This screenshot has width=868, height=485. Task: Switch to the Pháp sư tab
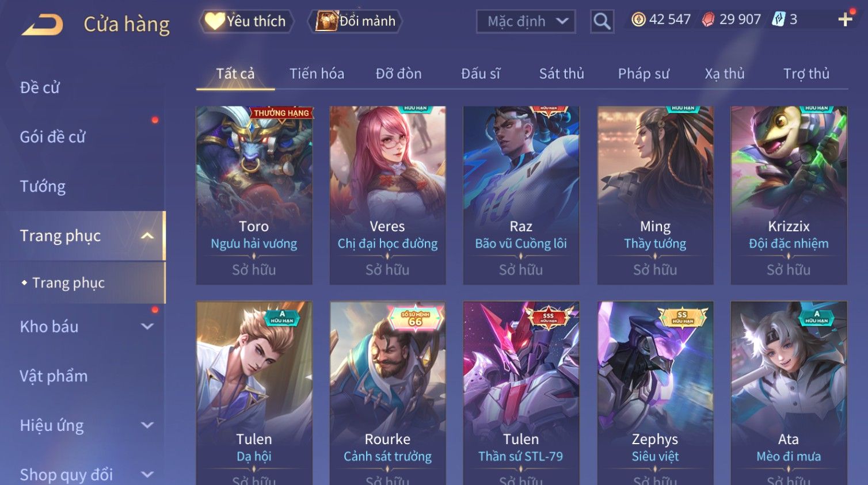pyautogui.click(x=644, y=74)
